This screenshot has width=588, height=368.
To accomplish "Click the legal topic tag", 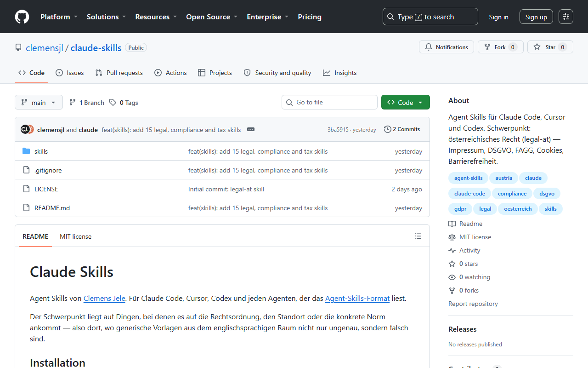I will (485, 209).
